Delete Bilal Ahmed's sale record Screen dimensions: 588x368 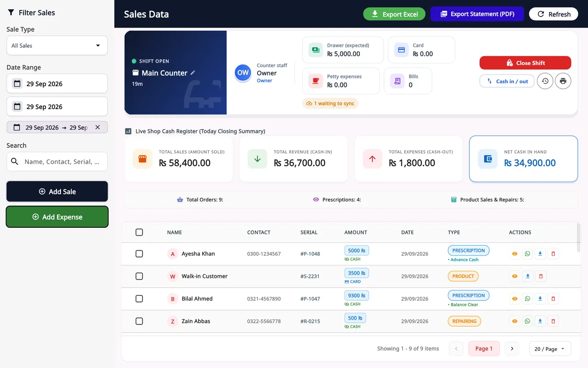[553, 299]
